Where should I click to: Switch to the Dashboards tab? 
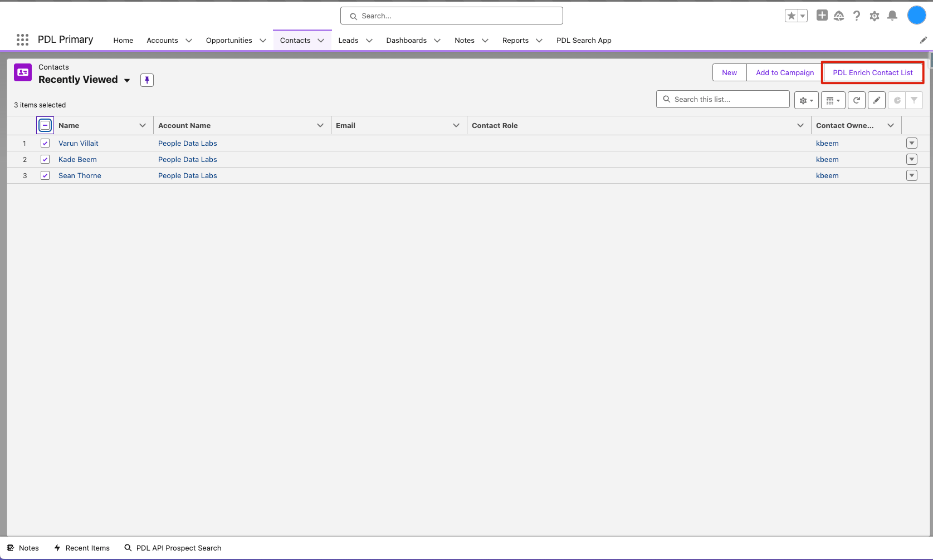[407, 41]
